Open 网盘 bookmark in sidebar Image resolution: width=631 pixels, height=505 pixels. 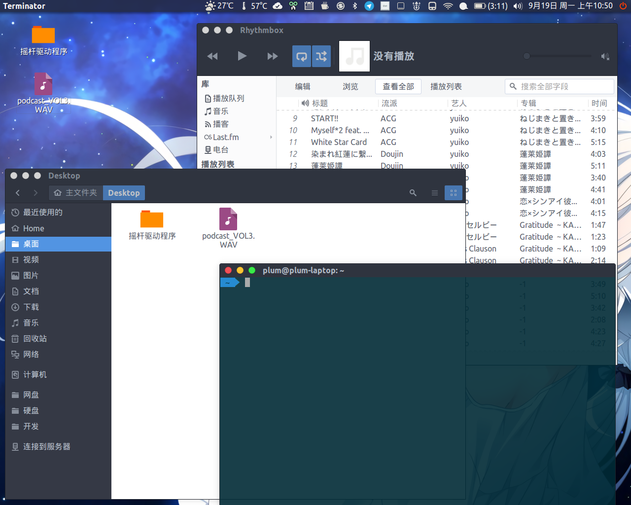(x=58, y=395)
